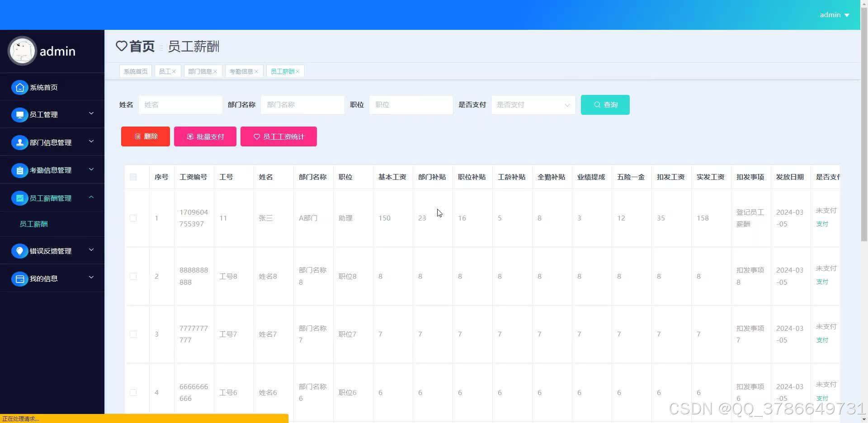
Task: Collapse the 员工薪酬管理 sidebar section
Action: [x=91, y=198]
